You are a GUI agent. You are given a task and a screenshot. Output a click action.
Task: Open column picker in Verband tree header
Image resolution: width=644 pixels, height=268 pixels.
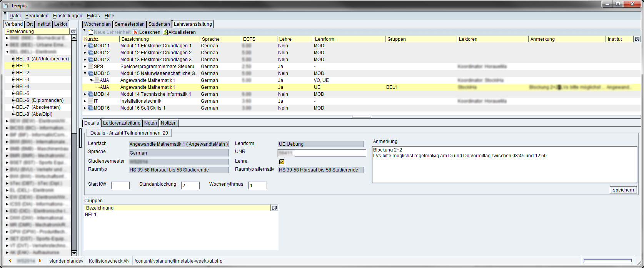[73, 32]
